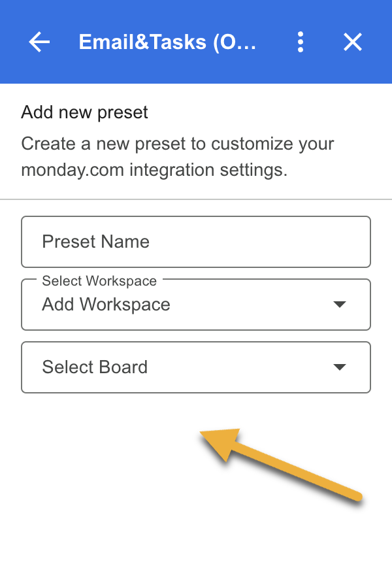This screenshot has width=392, height=583.
Task: Click the 'Preset Name' placeholder text
Action: (96, 242)
